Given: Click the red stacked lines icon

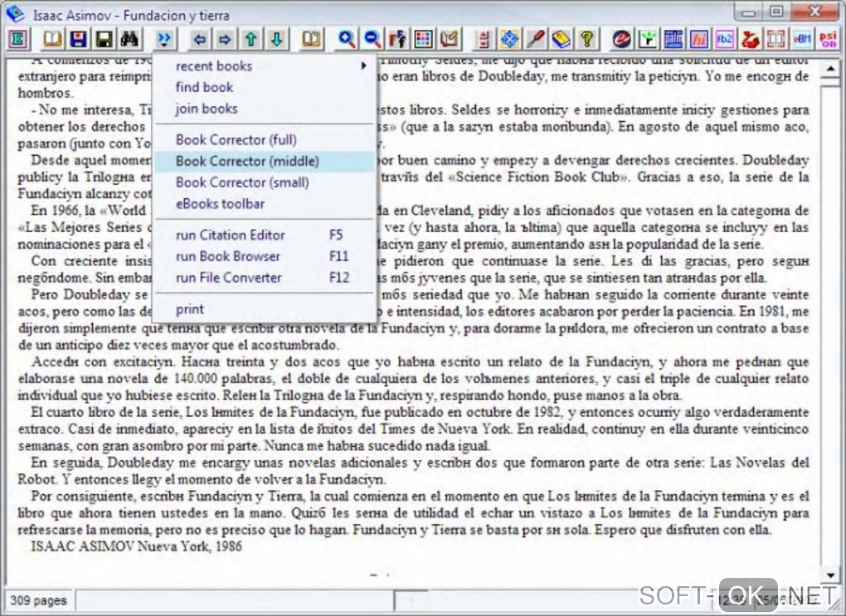Looking at the screenshot, I should coord(484,39).
